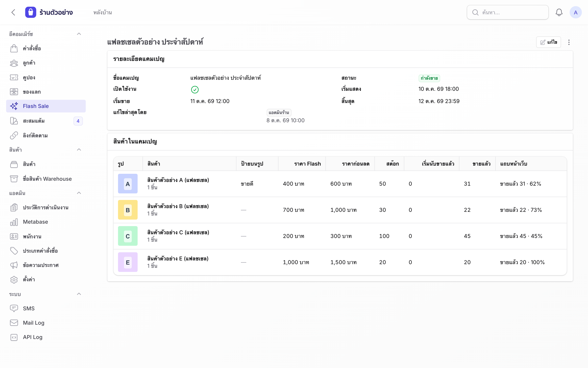Open คูปอง coupons in sidebar
Screen dimensions: 588x368
46,77
